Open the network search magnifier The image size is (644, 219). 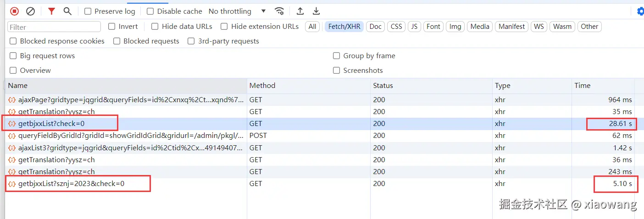tap(67, 11)
